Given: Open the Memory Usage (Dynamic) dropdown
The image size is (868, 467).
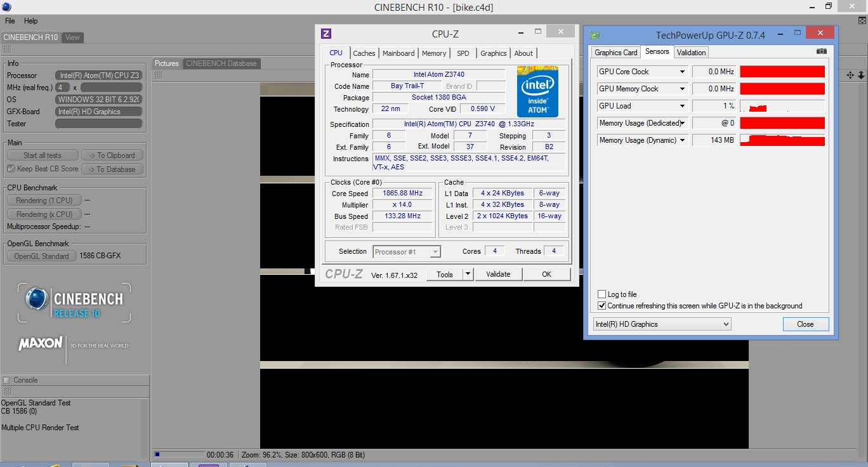Looking at the screenshot, I should (683, 140).
